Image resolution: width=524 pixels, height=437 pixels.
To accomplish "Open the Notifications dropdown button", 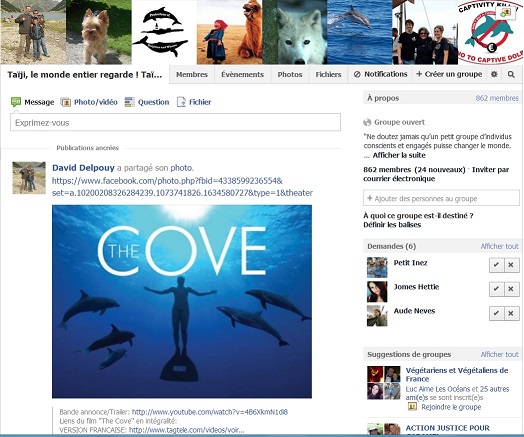I will 381,74.
